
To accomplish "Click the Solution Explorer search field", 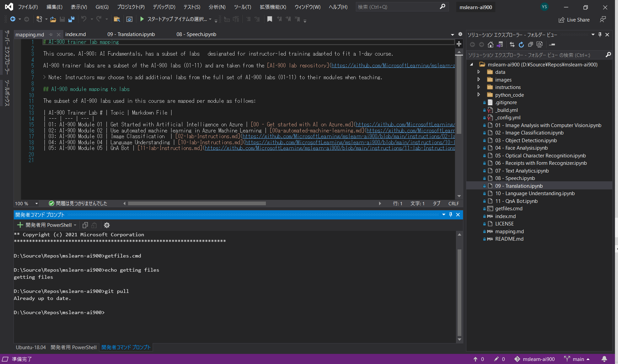I will pos(536,55).
